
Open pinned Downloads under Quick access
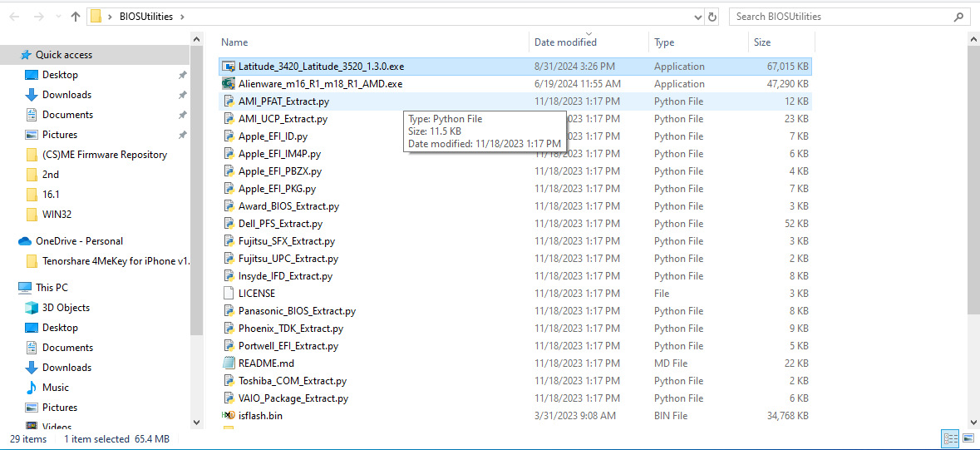pos(66,95)
